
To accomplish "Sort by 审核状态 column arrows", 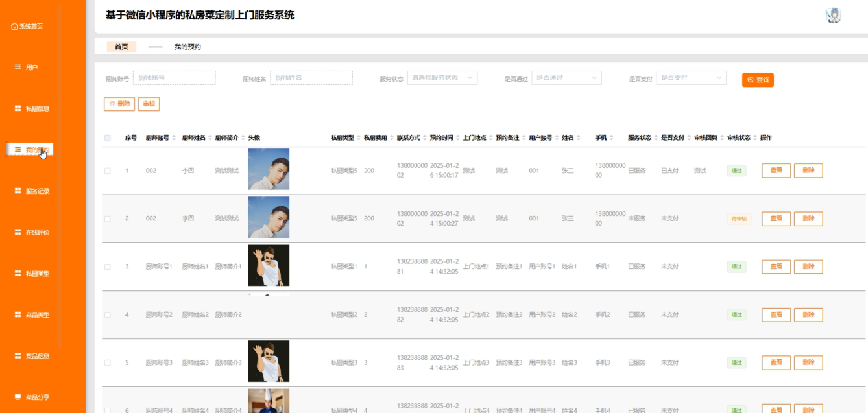I will click(755, 137).
